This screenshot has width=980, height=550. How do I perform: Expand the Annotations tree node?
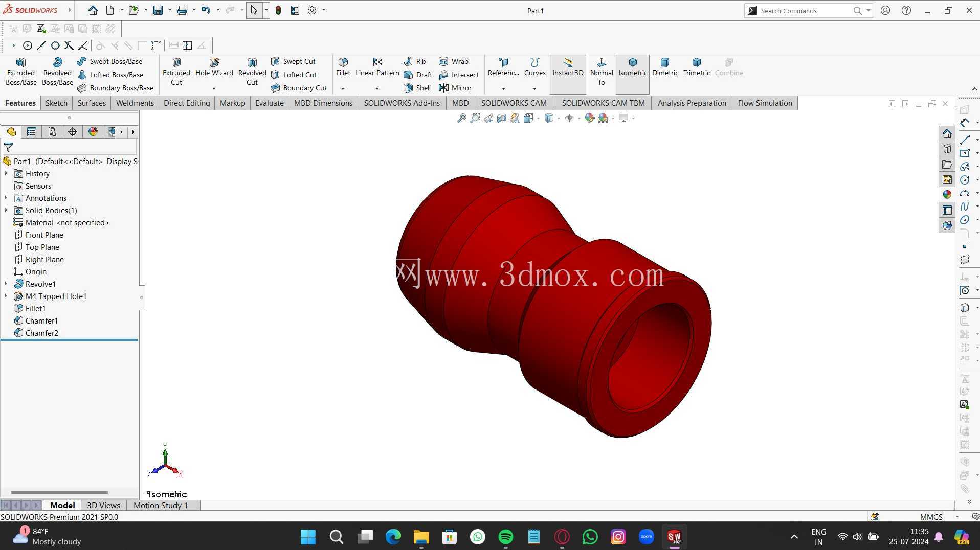tap(6, 198)
